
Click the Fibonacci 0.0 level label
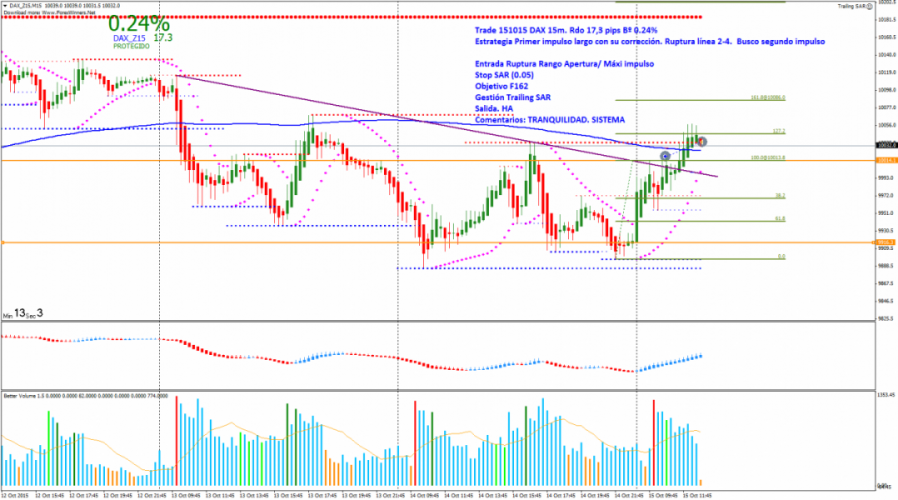tap(780, 257)
